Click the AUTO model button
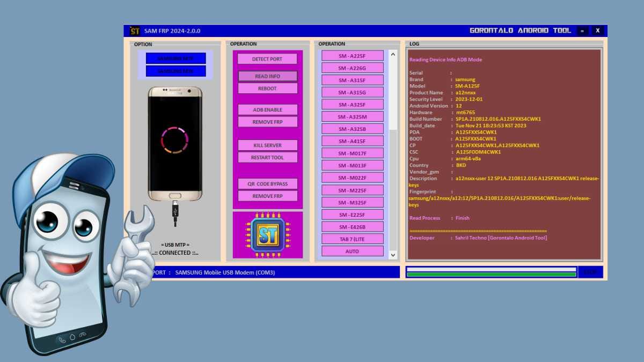This screenshot has height=362, width=644. point(352,252)
